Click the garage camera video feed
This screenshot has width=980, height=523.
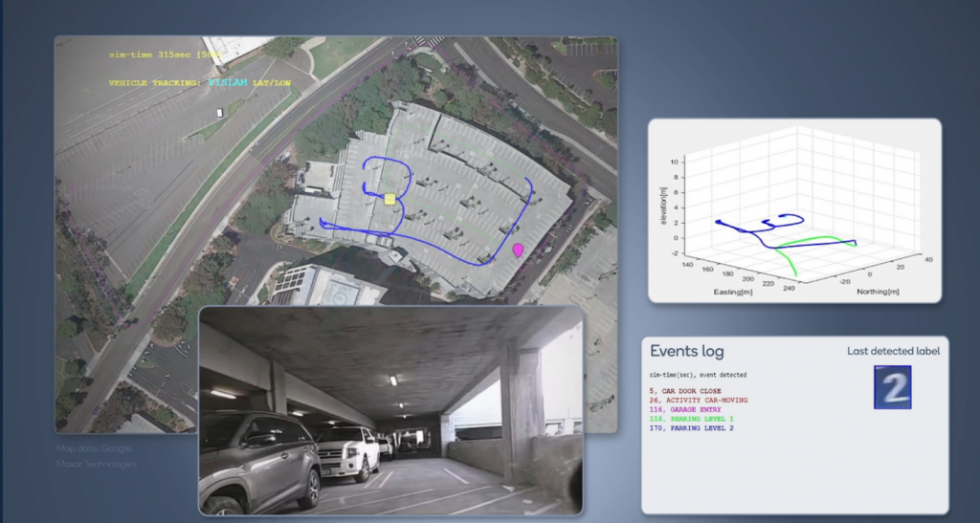coord(390,409)
